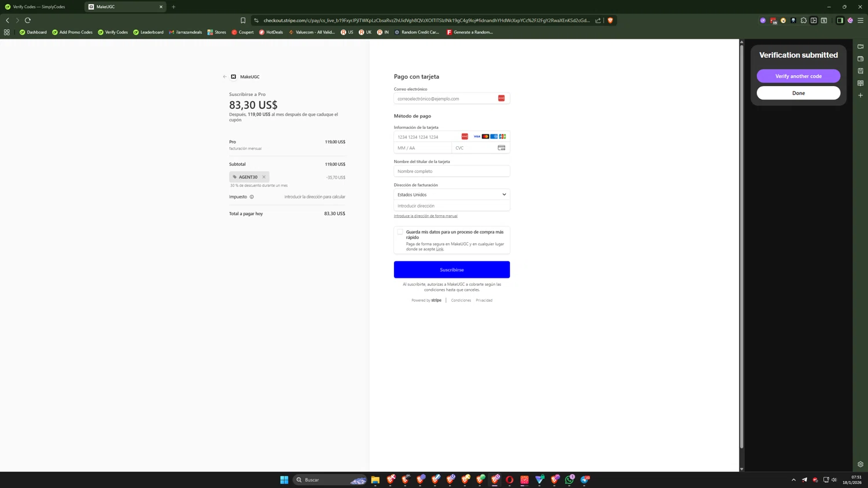Click the tax info icon beside Impuesto
The image size is (868, 488).
[252, 197]
